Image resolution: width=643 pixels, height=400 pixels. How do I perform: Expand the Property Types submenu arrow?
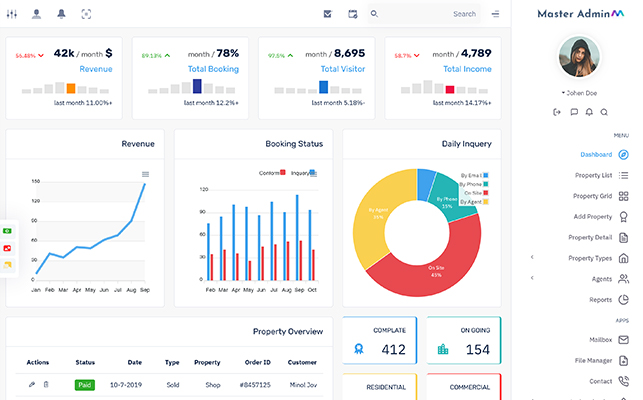532,258
